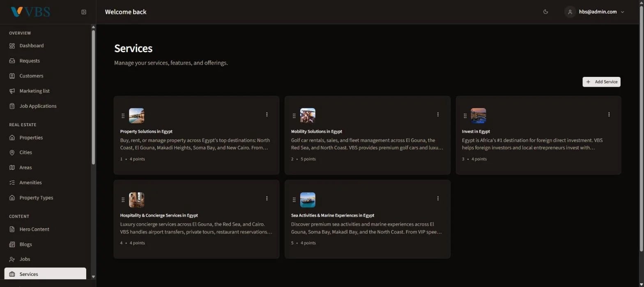
Task: Open options menu for Property Solutions card
Action: coord(267,114)
